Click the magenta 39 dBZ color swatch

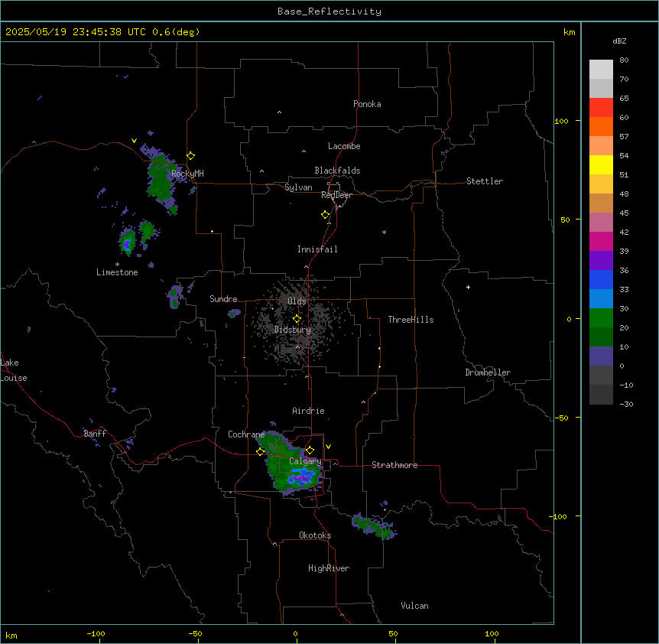point(601,241)
